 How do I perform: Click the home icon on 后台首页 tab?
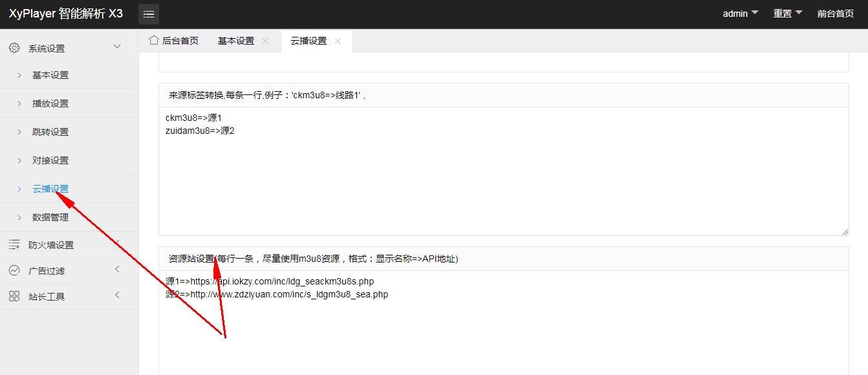tap(154, 40)
